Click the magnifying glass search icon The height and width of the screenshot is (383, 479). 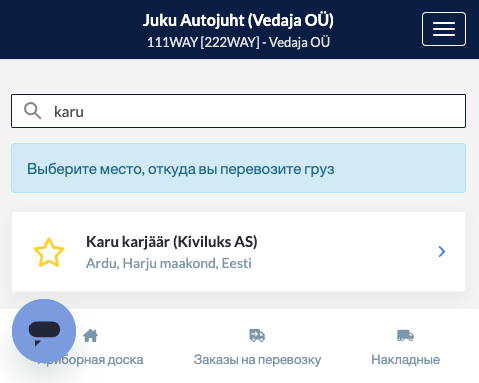tap(32, 111)
